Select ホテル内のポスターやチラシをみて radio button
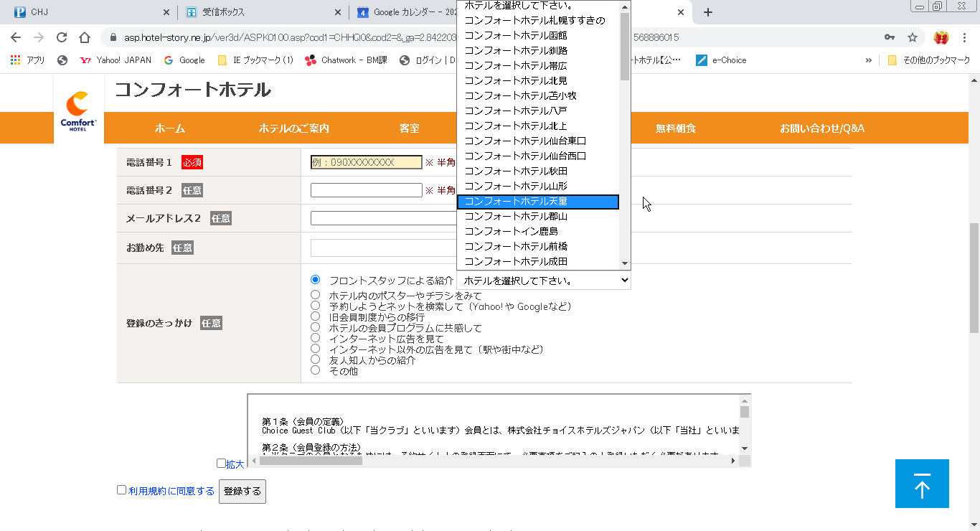Viewport: 980px width, 531px height. click(x=316, y=295)
